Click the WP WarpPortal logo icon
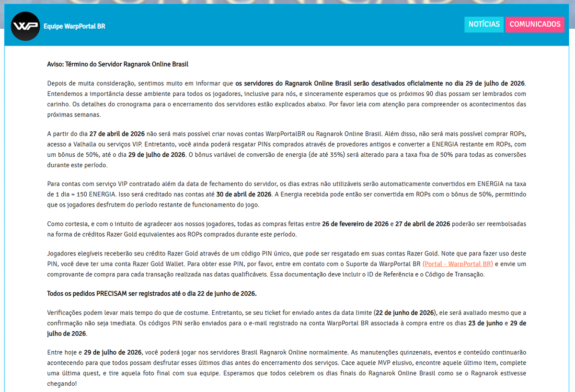Image resolution: width=575 pixels, height=392 pixels. [x=25, y=26]
